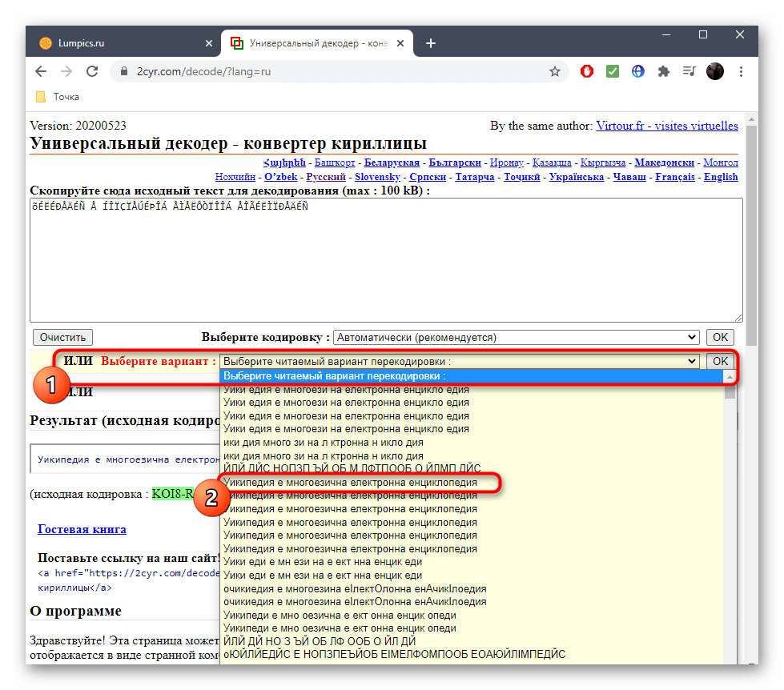Viewport: 784px width, 690px height.
Task: Switch language to Тоҷикӣ
Action: point(521,177)
